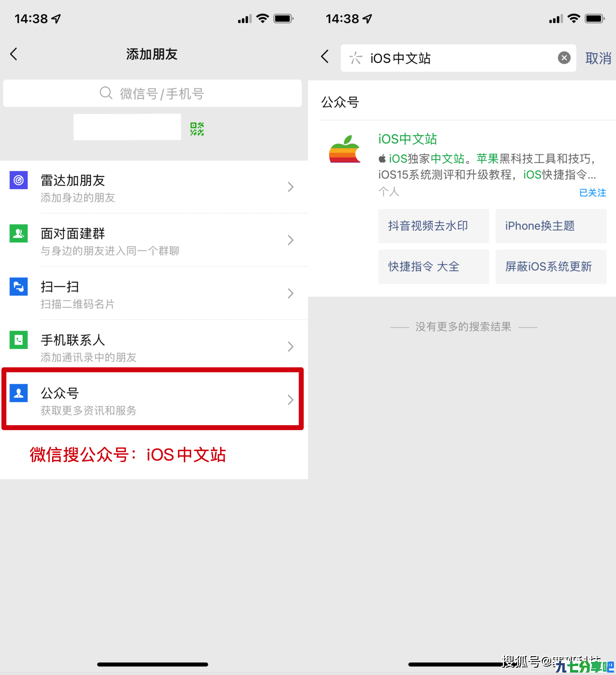Open iOS中文站 account via Apple logo thumbnail
The height and width of the screenshot is (675, 616).
pos(345,149)
